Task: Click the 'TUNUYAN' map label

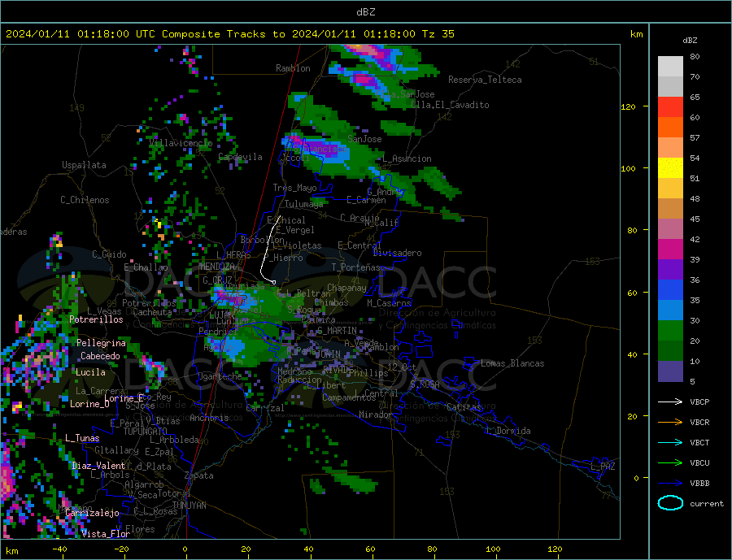Action: (189, 506)
